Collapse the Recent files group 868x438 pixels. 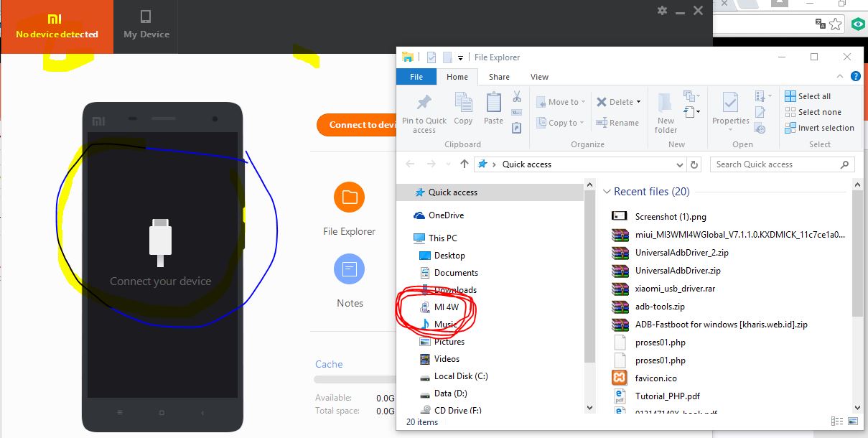click(607, 192)
